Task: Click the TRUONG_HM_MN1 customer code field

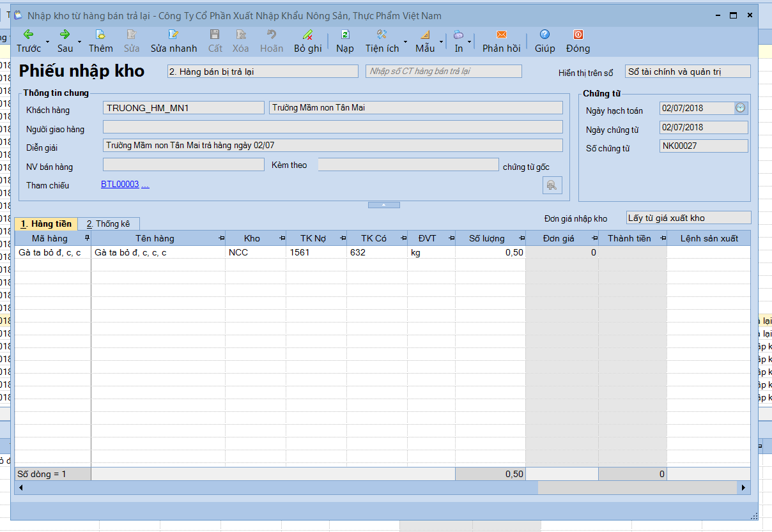Action: pyautogui.click(x=183, y=108)
